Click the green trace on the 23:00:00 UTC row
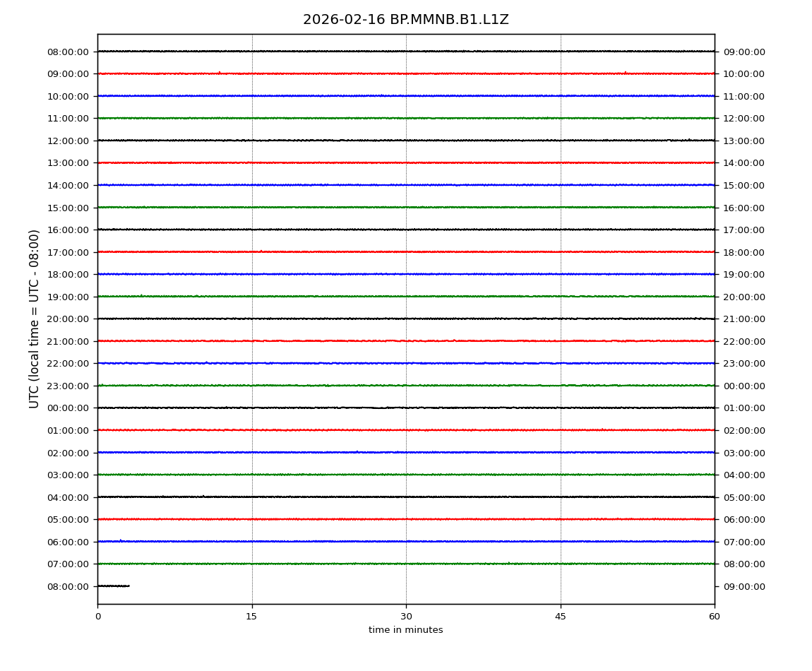The height and width of the screenshot is (671, 812). point(406,386)
